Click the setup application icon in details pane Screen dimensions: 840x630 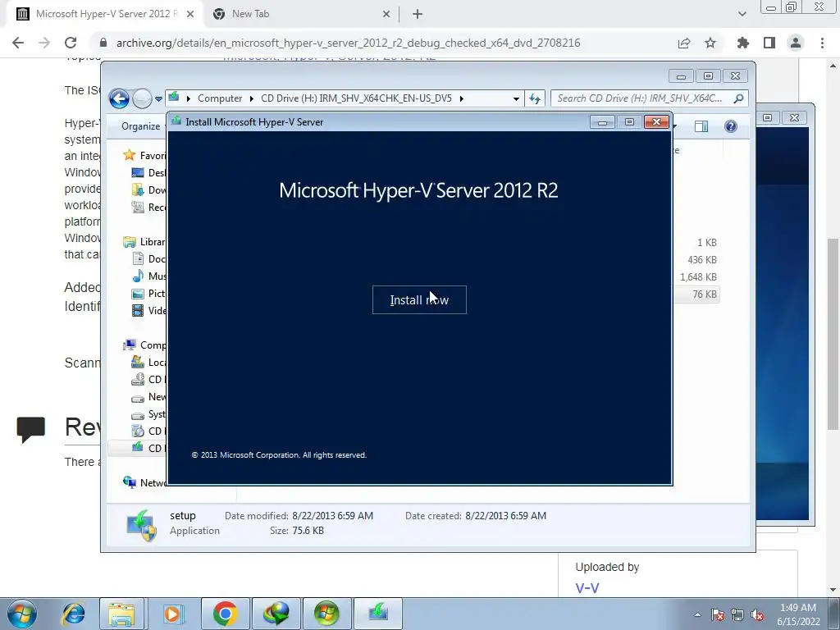(x=141, y=526)
